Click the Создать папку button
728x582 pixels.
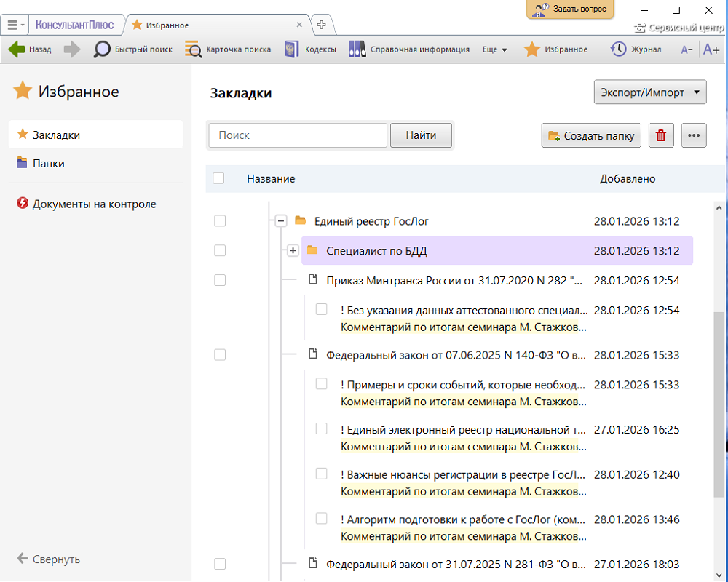pyautogui.click(x=591, y=135)
